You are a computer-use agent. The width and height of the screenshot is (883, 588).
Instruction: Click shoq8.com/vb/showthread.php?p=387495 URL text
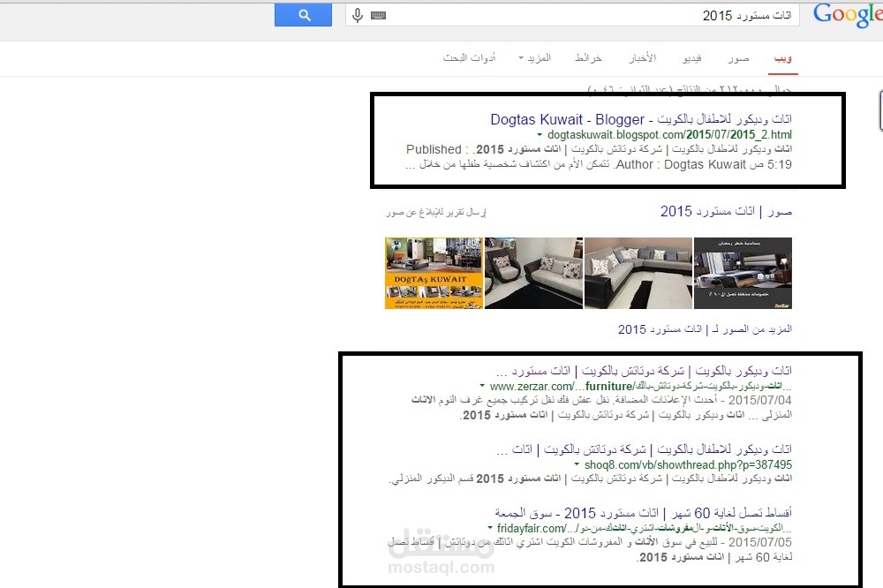click(x=688, y=465)
